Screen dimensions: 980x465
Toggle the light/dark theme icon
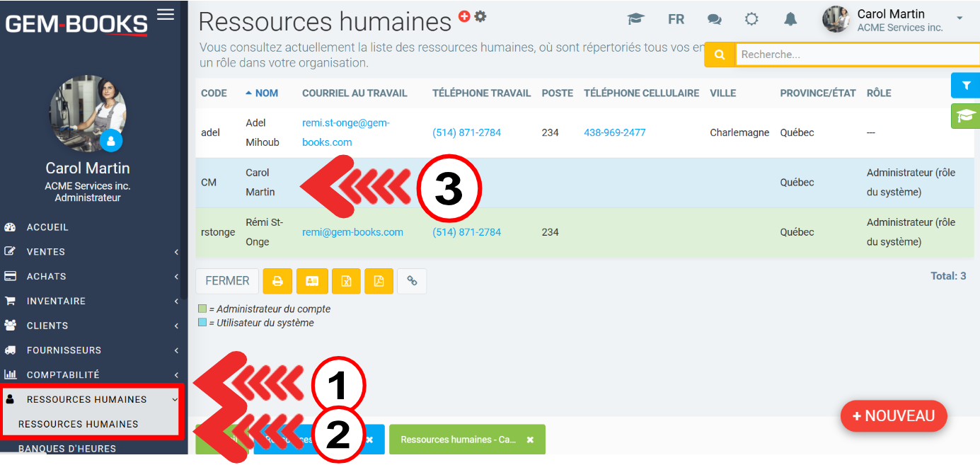tap(751, 20)
